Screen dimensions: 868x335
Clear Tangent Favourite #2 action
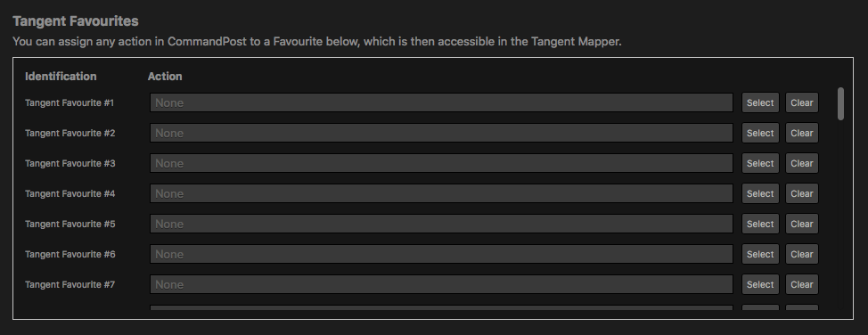(801, 133)
